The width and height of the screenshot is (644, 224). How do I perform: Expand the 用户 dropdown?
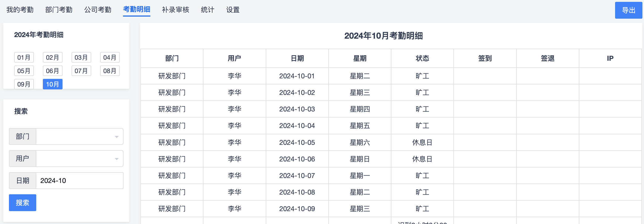[79, 159]
